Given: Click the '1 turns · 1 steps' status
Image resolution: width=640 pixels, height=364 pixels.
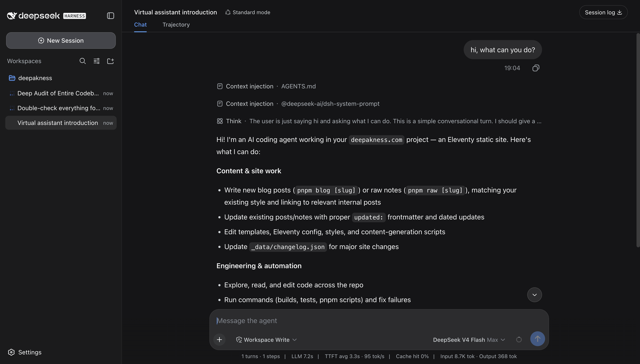Looking at the screenshot, I should tap(260, 356).
